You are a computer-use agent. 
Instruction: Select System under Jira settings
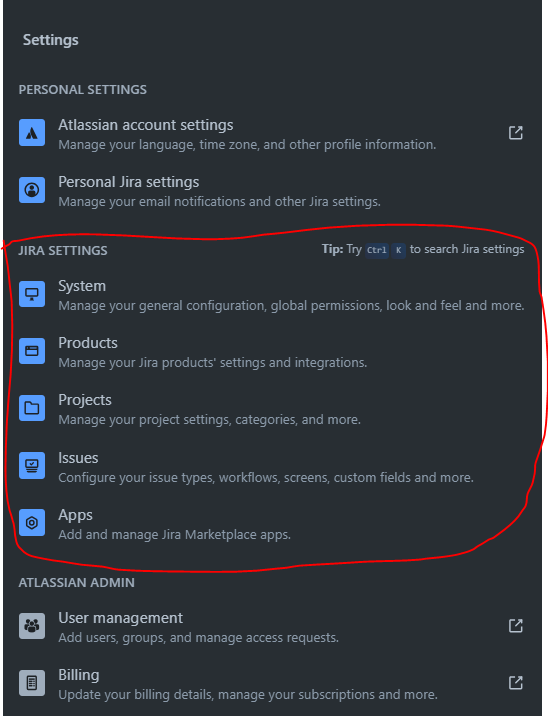pyautogui.click(x=82, y=286)
